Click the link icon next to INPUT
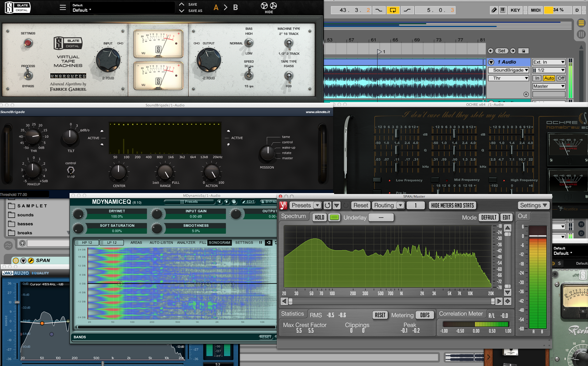Screen dimensions: 588x366 [120, 43]
